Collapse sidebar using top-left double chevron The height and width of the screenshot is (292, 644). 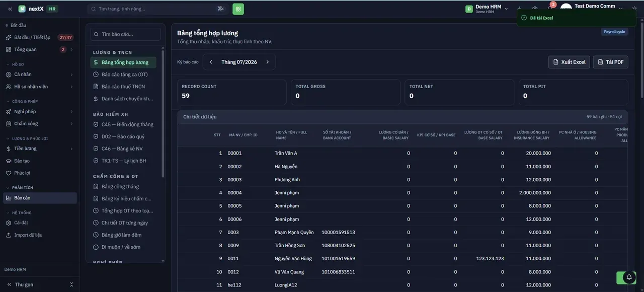[10, 9]
